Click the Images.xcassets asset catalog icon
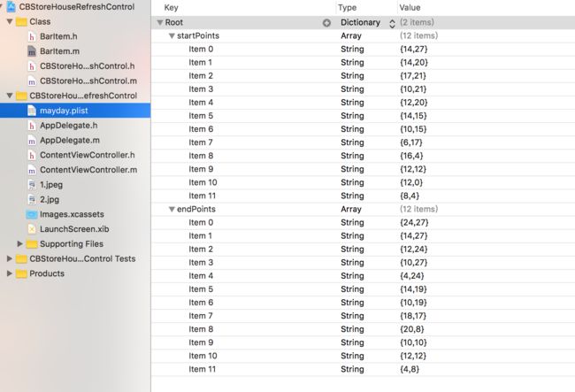This screenshot has height=392, width=575. click(x=32, y=214)
